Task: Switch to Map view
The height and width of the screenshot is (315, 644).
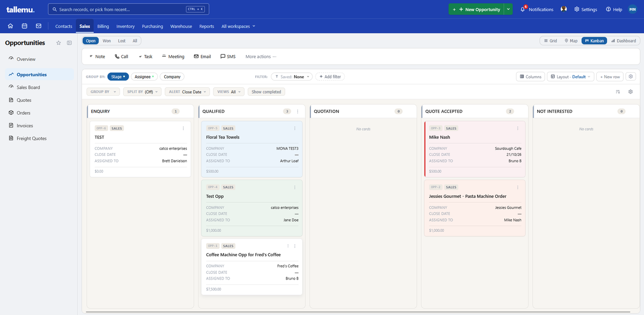Action: click(x=571, y=41)
